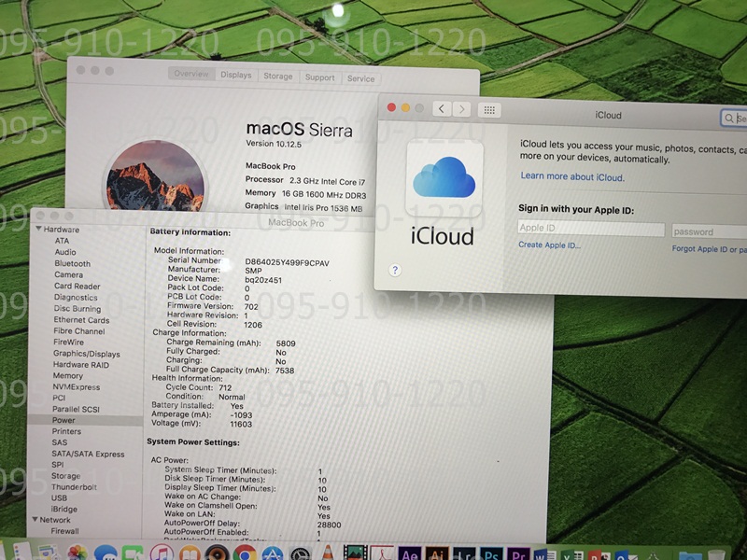Collapse the Network section triangle
This screenshot has width=747, height=560.
pyautogui.click(x=34, y=520)
